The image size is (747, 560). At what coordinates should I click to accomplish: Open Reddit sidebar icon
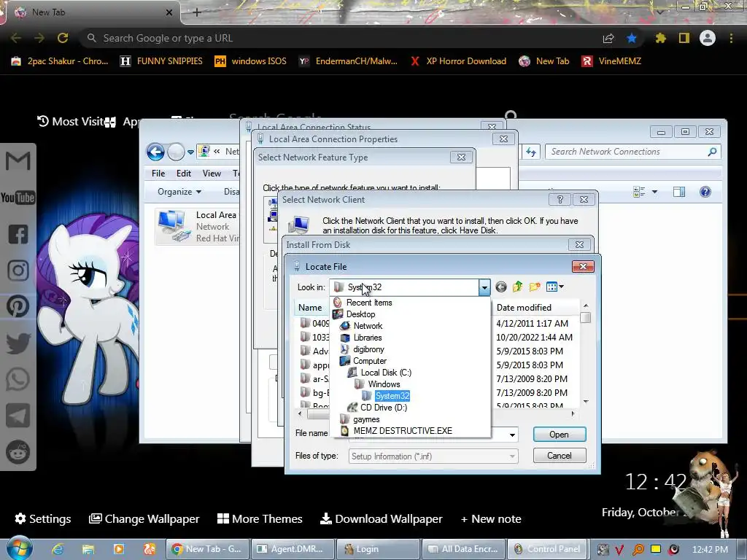pyautogui.click(x=18, y=452)
